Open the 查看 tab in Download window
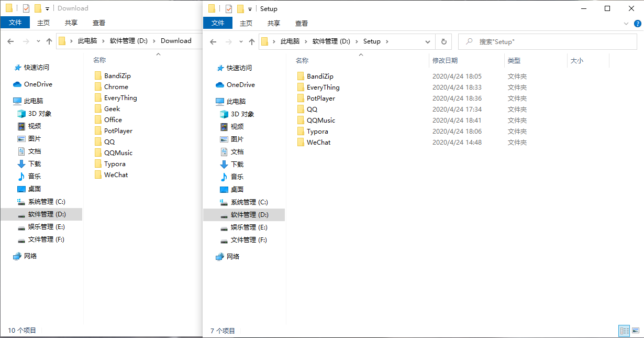644x338 pixels. 99,23
